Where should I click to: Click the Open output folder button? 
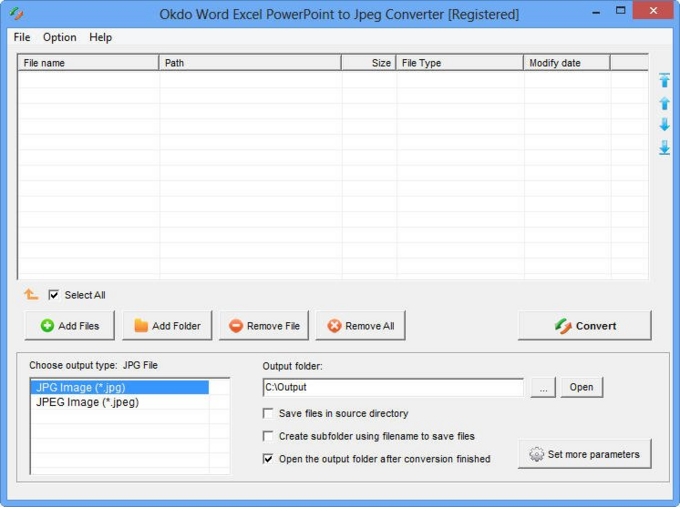[x=581, y=387]
